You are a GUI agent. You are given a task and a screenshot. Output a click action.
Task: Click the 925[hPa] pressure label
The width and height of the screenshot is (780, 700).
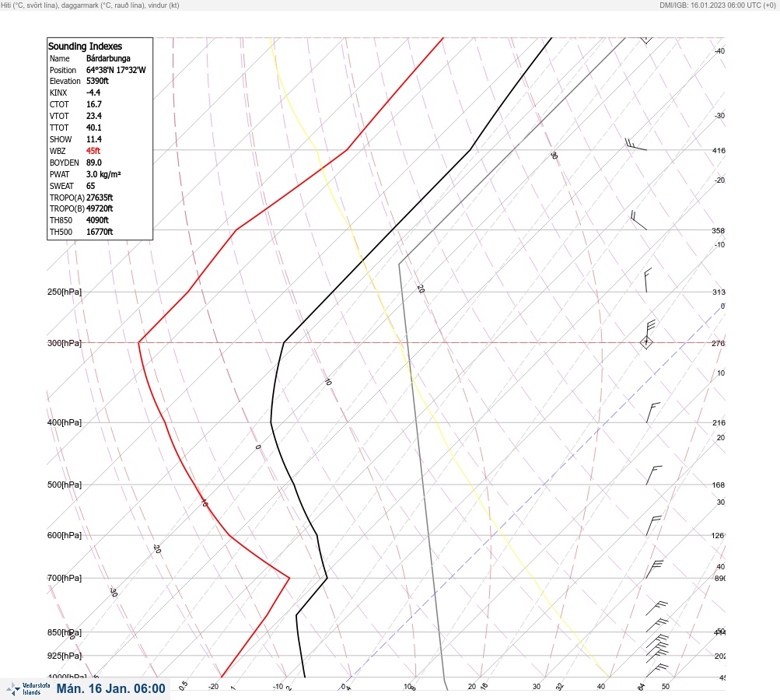pyautogui.click(x=65, y=656)
